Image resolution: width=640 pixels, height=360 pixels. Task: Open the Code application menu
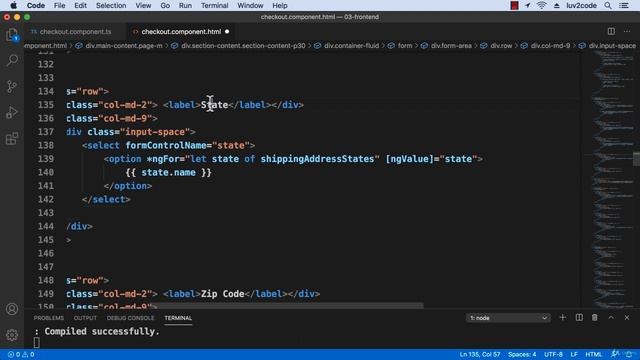(36, 5)
